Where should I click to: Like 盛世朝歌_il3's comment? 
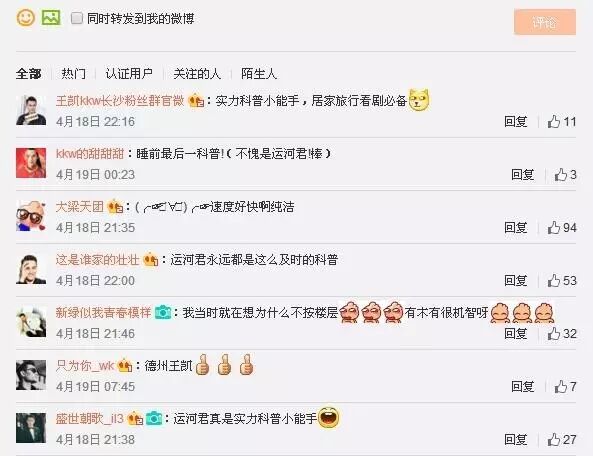[562, 439]
